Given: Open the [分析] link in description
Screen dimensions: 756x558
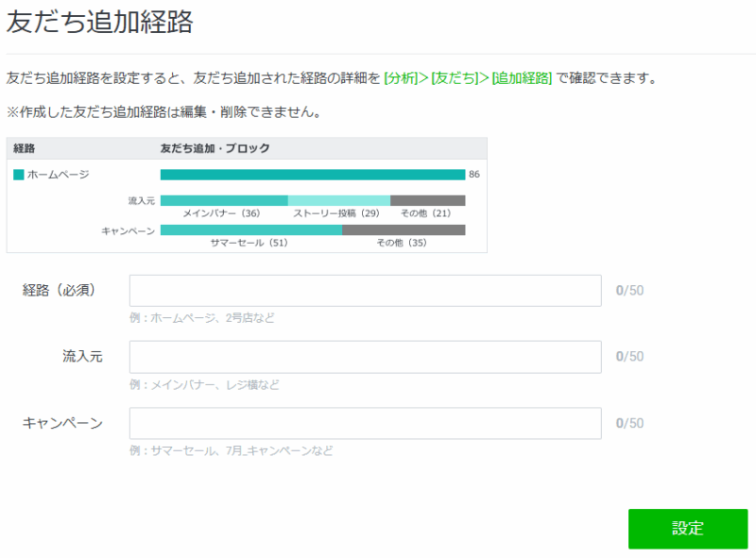Looking at the screenshot, I should click(x=404, y=78).
